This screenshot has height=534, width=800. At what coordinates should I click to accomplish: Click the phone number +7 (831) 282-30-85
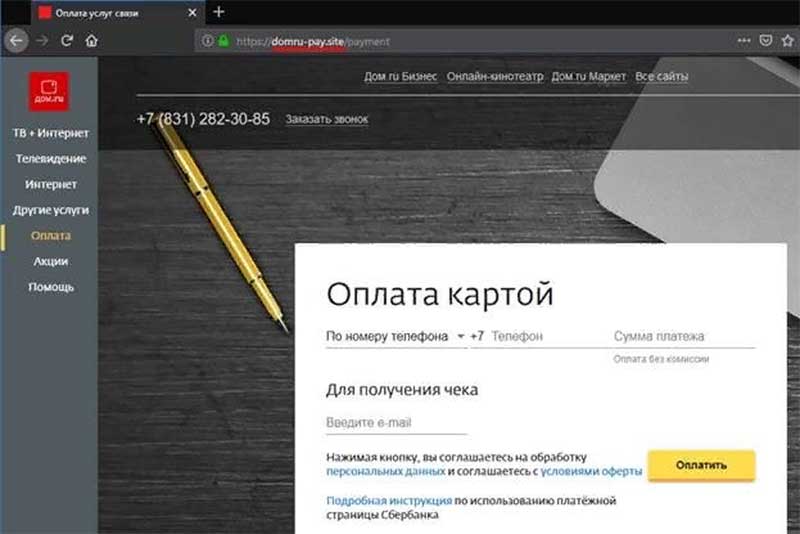click(x=203, y=119)
